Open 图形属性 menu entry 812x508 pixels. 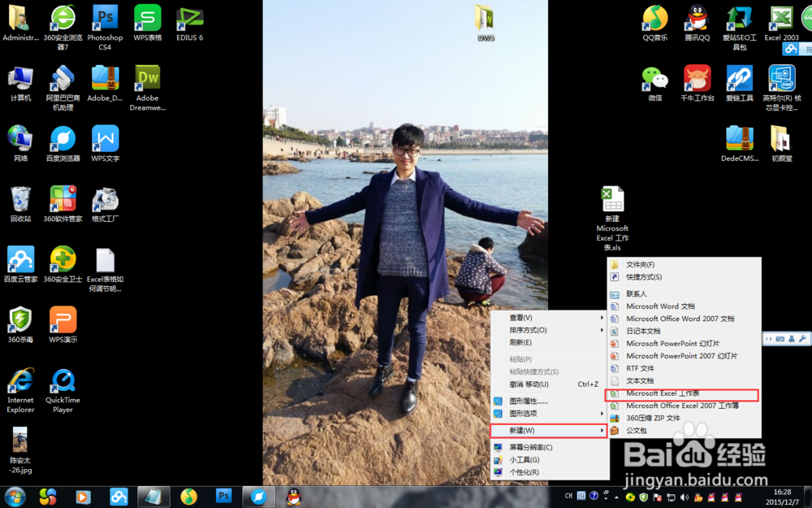(x=549, y=401)
